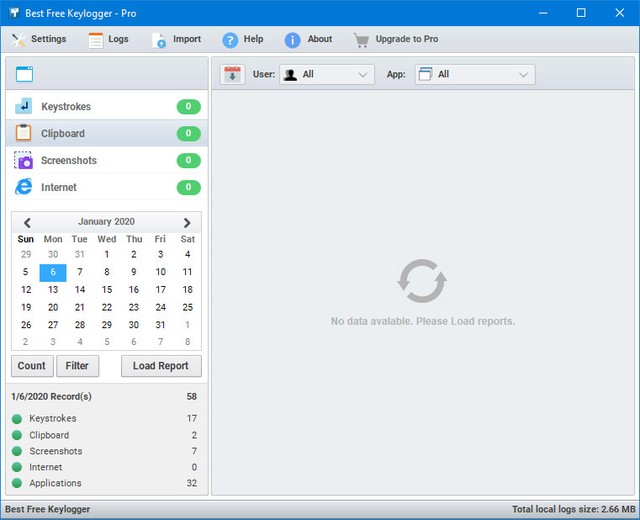Select the Keystrokes category

pyautogui.click(x=67, y=107)
